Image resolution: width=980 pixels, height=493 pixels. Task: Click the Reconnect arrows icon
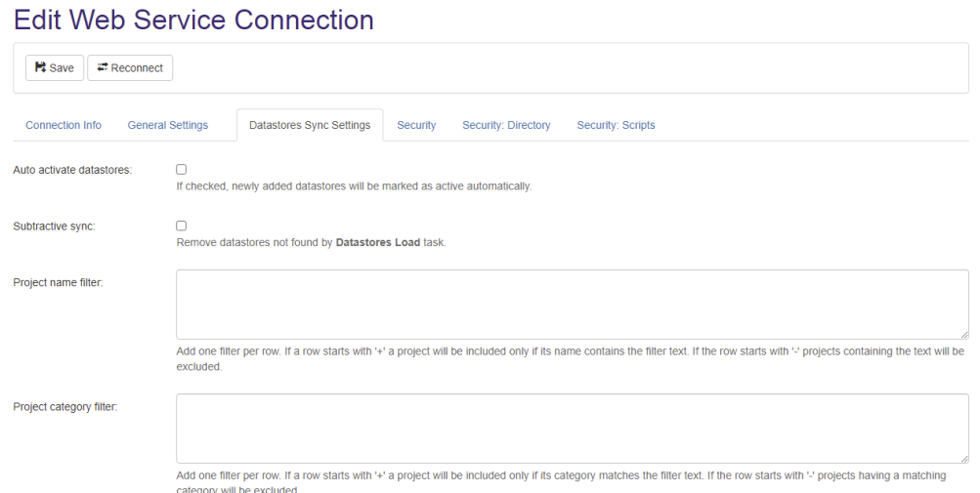(103, 68)
